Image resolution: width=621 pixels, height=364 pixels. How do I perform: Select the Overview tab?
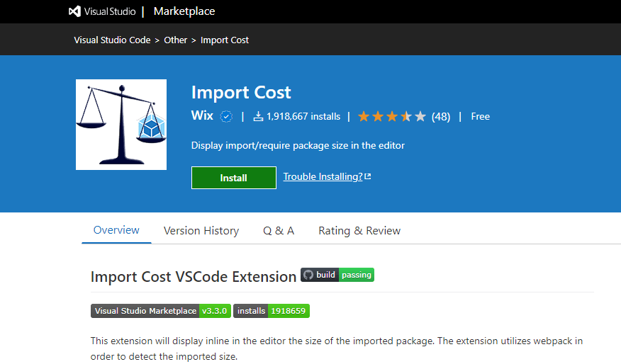(116, 230)
